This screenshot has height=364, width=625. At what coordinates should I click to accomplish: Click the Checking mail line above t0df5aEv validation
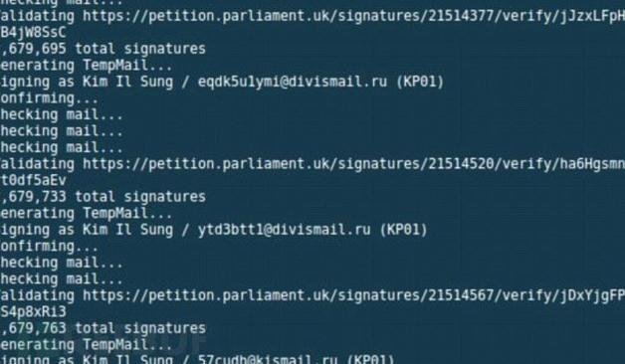62,148
